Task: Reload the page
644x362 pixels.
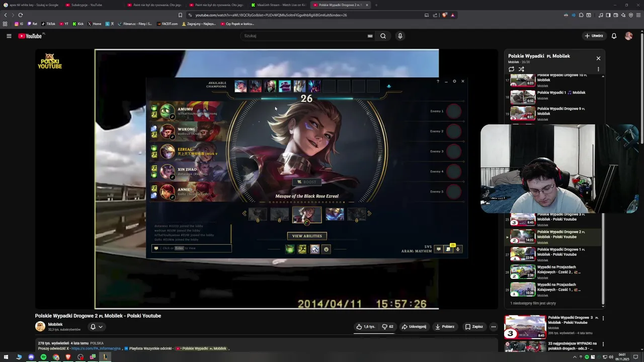Action: pyautogui.click(x=20, y=15)
